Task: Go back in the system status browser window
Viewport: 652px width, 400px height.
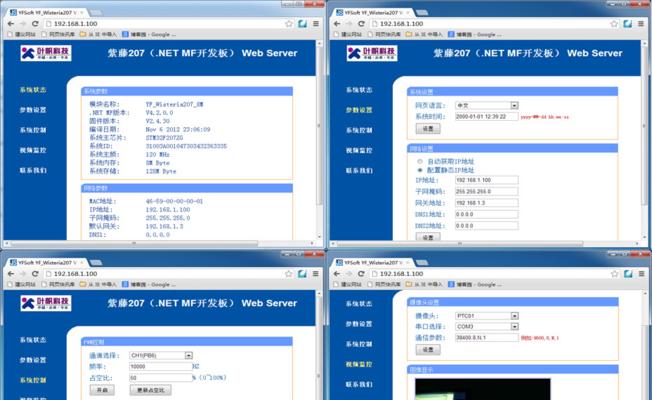Action: pyautogui.click(x=11, y=24)
